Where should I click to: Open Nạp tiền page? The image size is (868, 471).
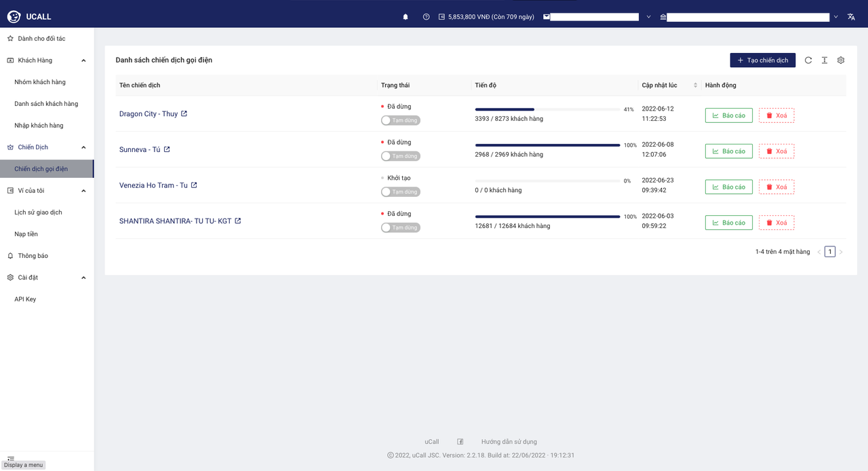47,234
